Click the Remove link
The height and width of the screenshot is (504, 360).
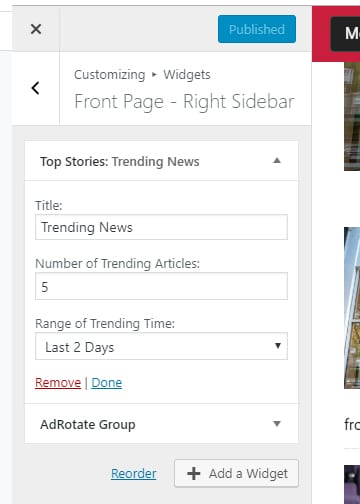pyautogui.click(x=58, y=383)
